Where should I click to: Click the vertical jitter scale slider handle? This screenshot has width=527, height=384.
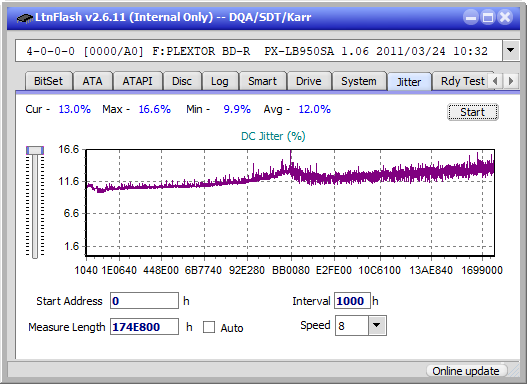35,150
